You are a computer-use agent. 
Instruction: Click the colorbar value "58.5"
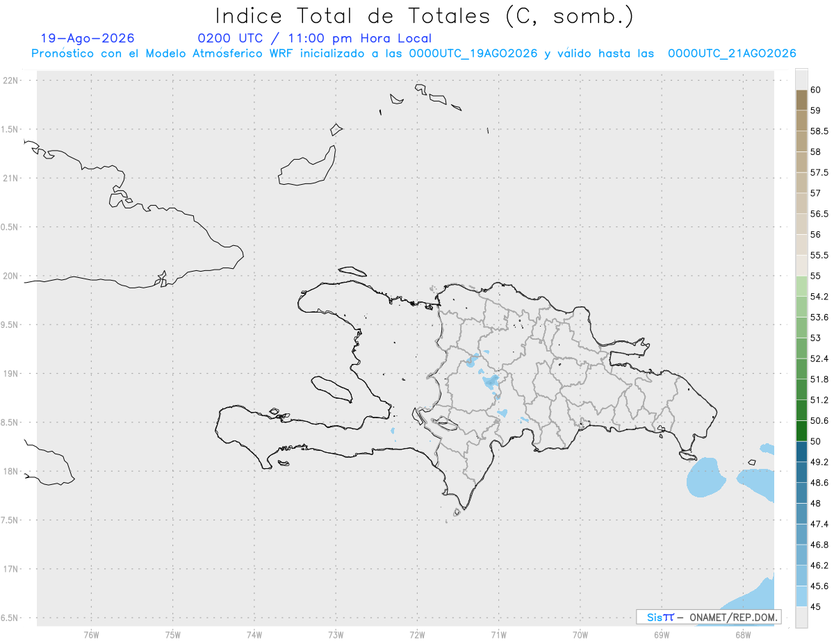(x=819, y=131)
